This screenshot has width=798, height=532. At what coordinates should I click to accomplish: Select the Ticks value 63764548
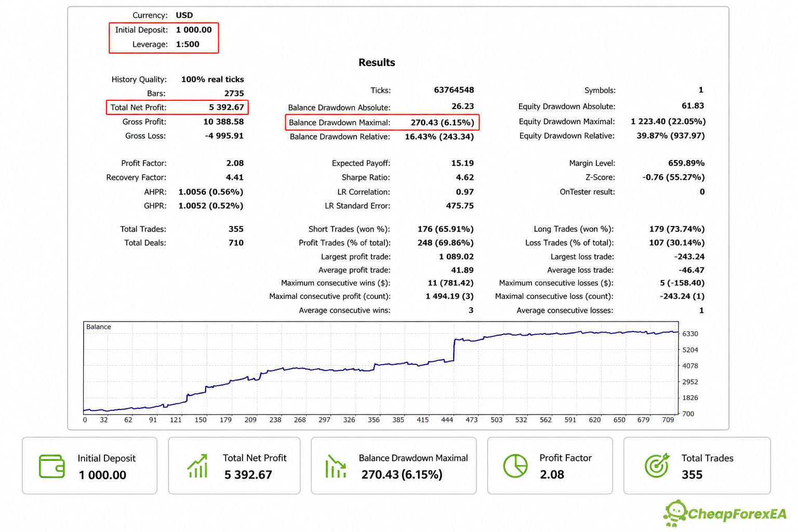click(x=454, y=90)
